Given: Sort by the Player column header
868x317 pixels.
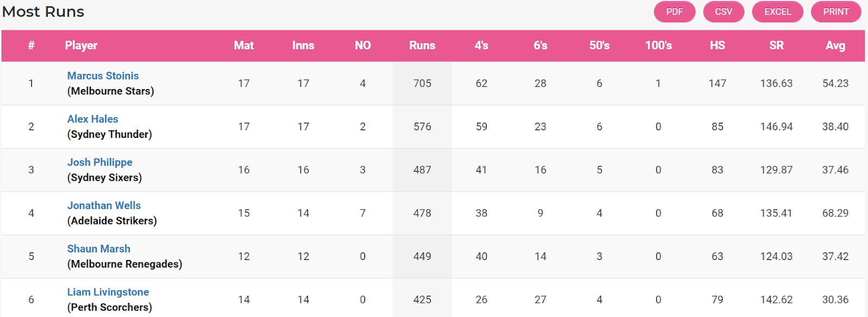Looking at the screenshot, I should pyautogui.click(x=81, y=46).
